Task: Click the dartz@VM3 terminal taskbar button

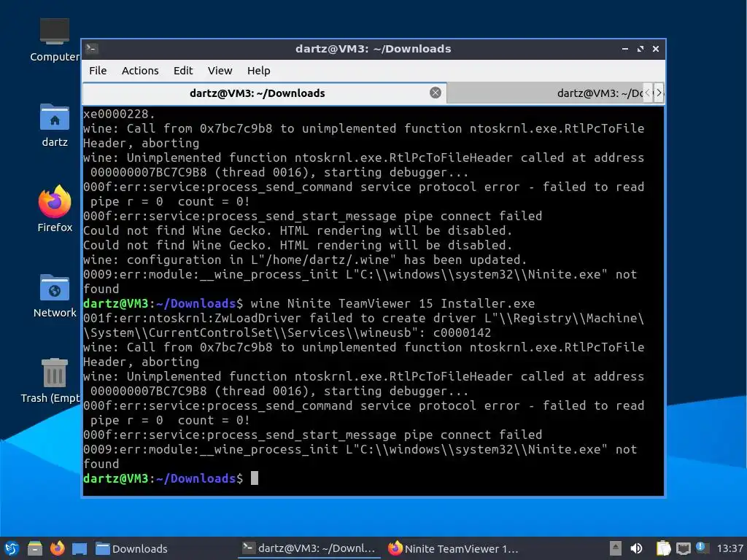Action: 309,548
